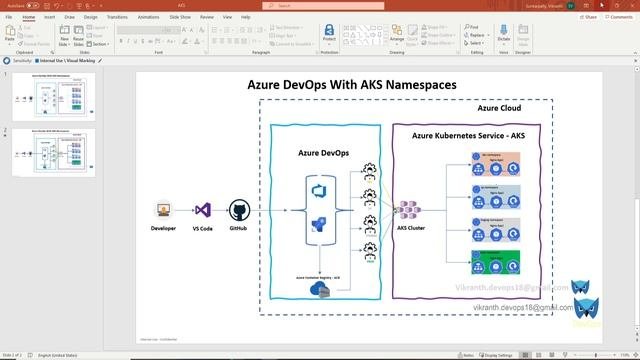Switch to the Transitions tab

click(117, 17)
